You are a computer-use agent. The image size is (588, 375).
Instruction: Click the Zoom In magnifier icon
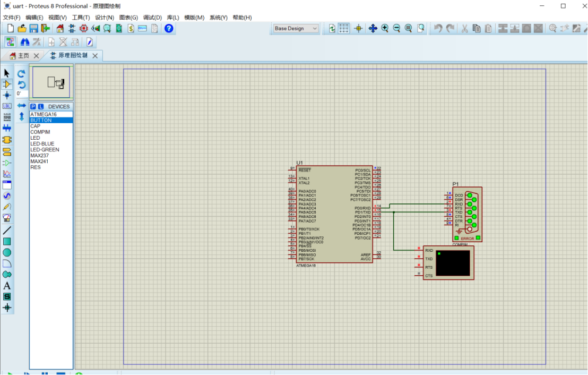(385, 28)
